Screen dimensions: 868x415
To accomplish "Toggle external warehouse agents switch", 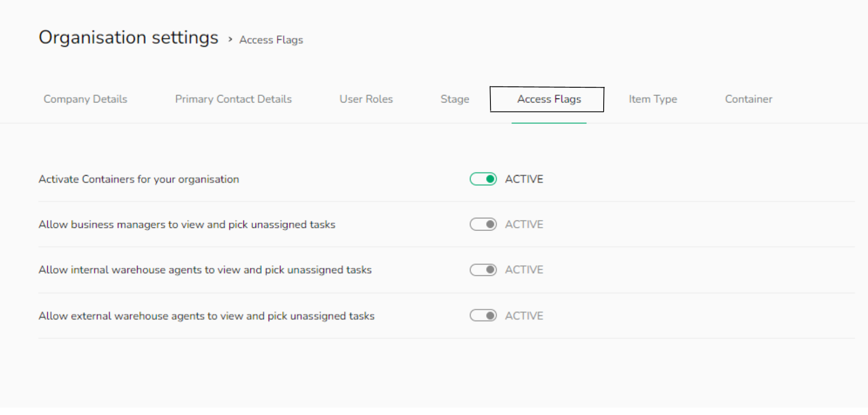I will click(x=483, y=316).
